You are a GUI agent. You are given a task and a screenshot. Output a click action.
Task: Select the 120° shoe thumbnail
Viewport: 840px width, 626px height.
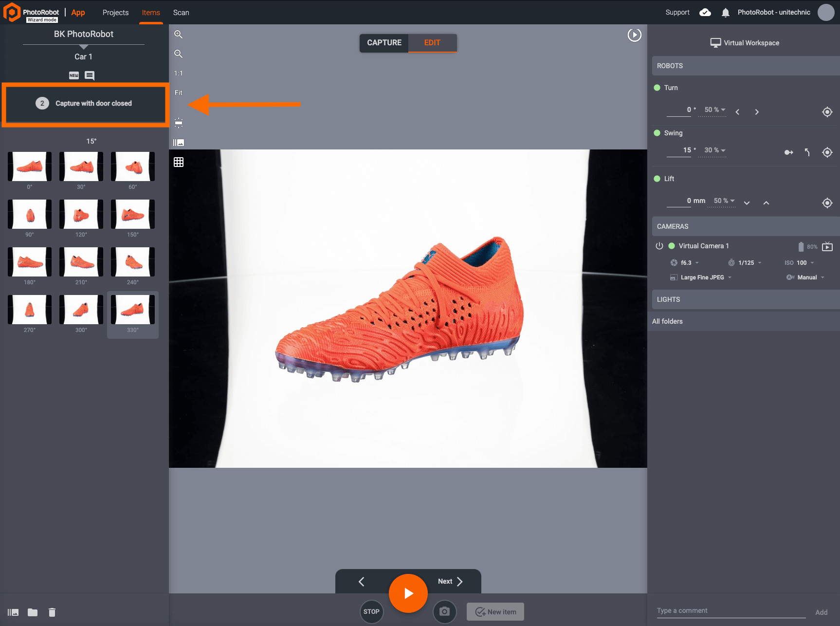(x=81, y=214)
